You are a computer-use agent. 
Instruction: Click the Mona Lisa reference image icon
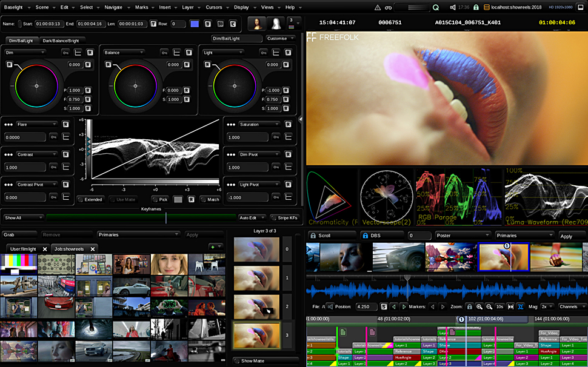256,24
